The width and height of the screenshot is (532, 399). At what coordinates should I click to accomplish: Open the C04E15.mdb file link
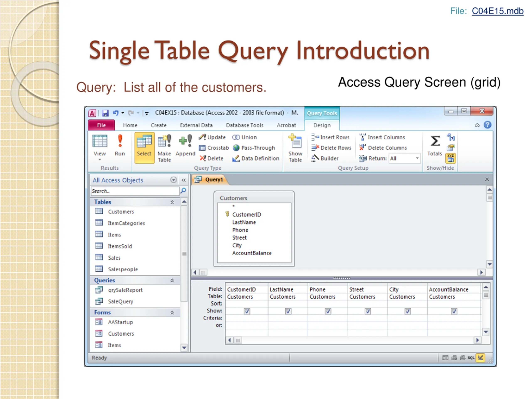click(497, 11)
